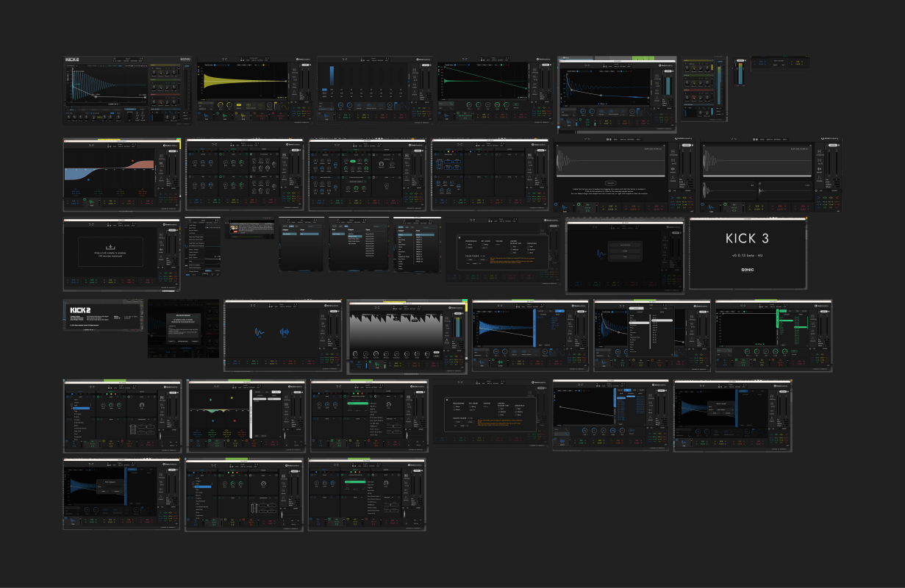Click the drop icon above 'Drop a kick sample'
Image resolution: width=905 pixels, height=588 pixels.
112,246
